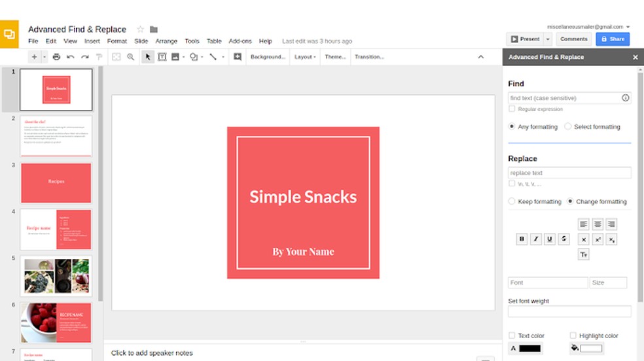Open the Layout dropdown in toolbar

[x=305, y=57]
